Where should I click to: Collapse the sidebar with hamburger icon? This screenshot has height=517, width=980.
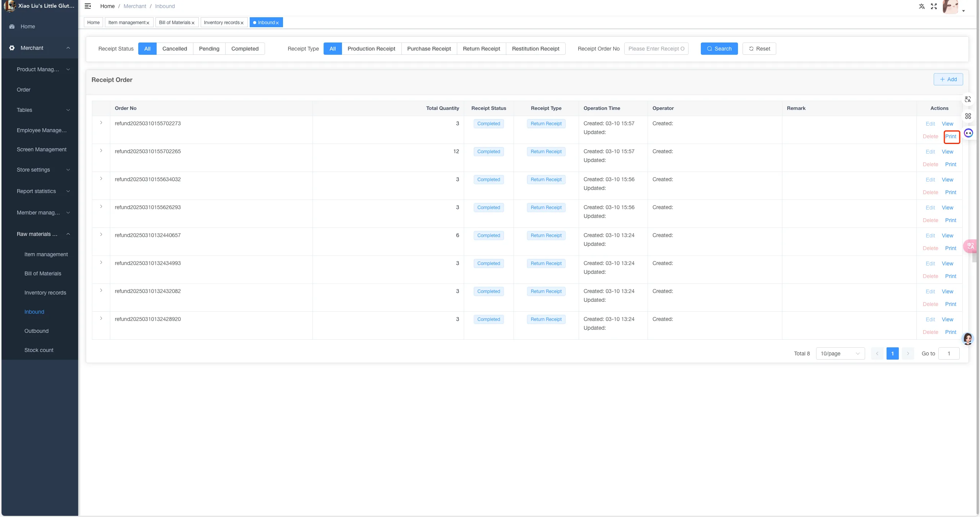pos(88,6)
